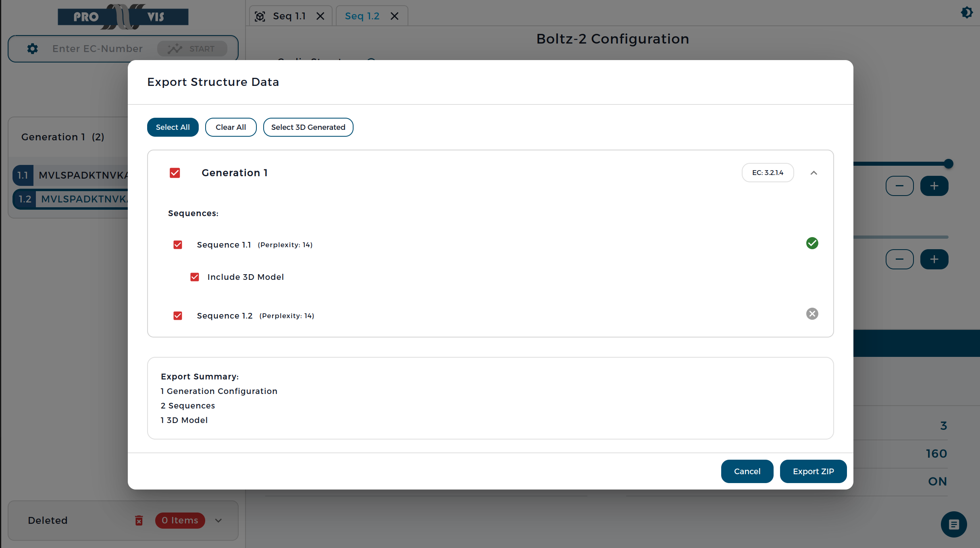Click the slider handle at the right end
The image size is (980, 548).
[x=948, y=164]
